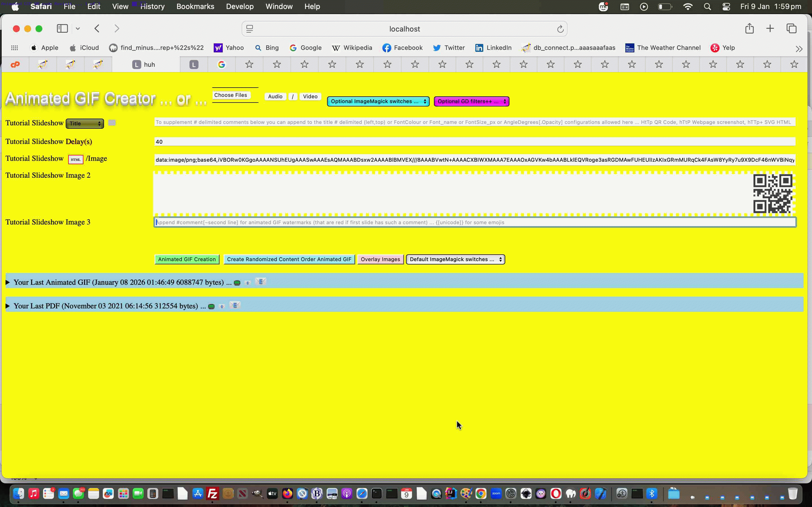
Task: Open Default ImageMagick switches dropdown
Action: [455, 259]
